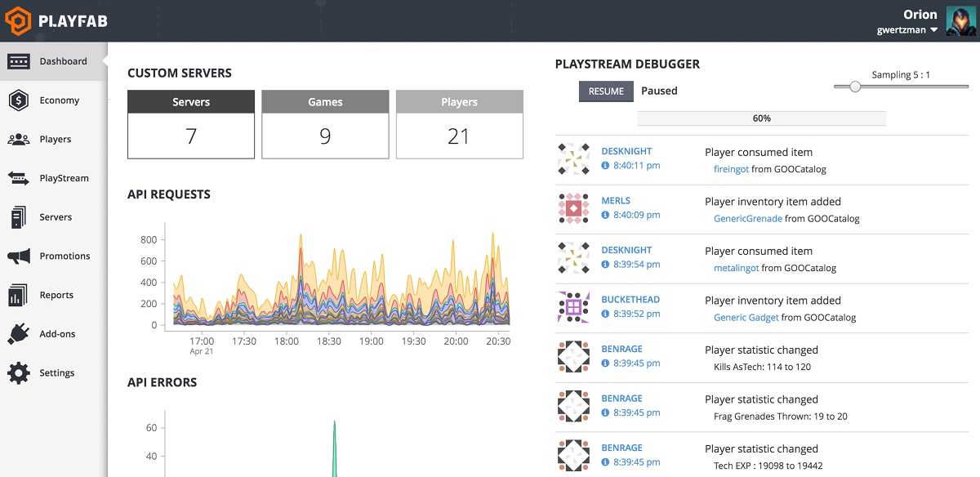Click BENRAGE avatar for Frag Grenades event
The width and height of the screenshot is (980, 477).
tap(574, 406)
